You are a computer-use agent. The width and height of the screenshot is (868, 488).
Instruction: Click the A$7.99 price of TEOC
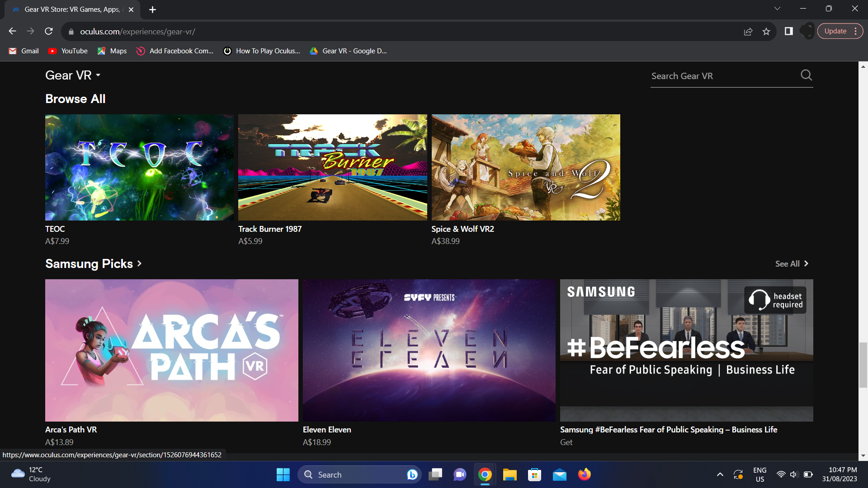pos(57,241)
